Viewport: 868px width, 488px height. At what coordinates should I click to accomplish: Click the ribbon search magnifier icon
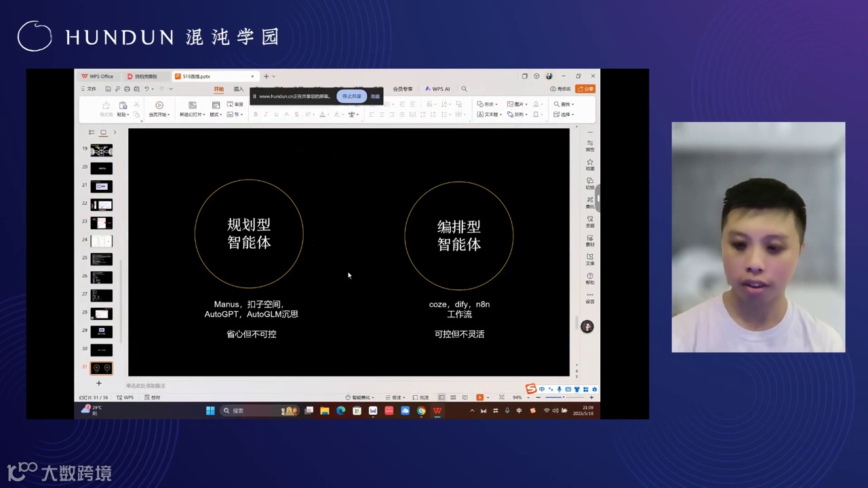(x=464, y=89)
